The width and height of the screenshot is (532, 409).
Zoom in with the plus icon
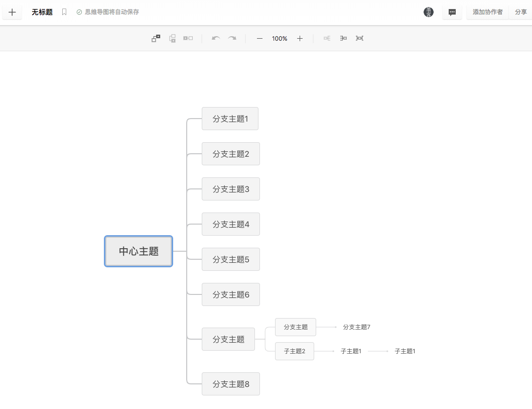click(x=300, y=38)
